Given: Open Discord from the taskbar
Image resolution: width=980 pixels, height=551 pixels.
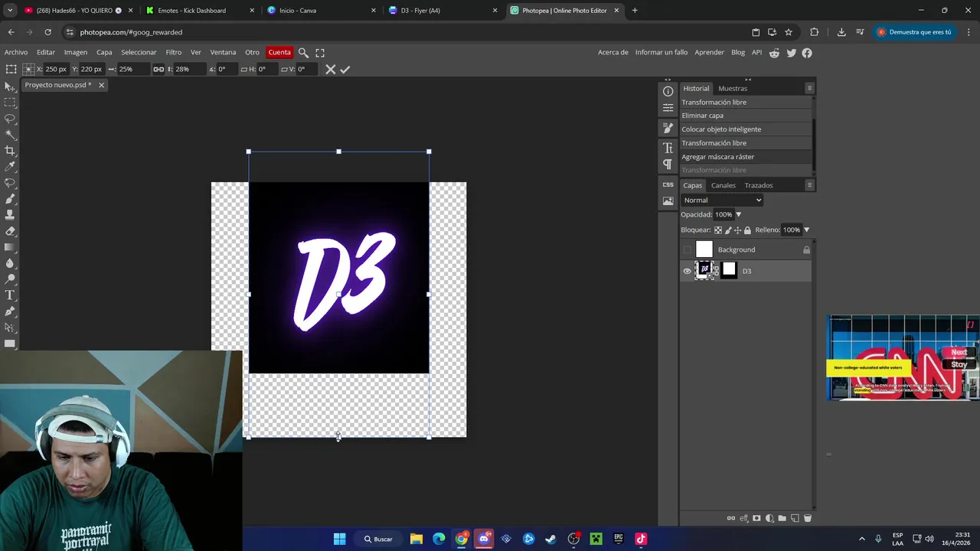Looking at the screenshot, I should click(484, 539).
